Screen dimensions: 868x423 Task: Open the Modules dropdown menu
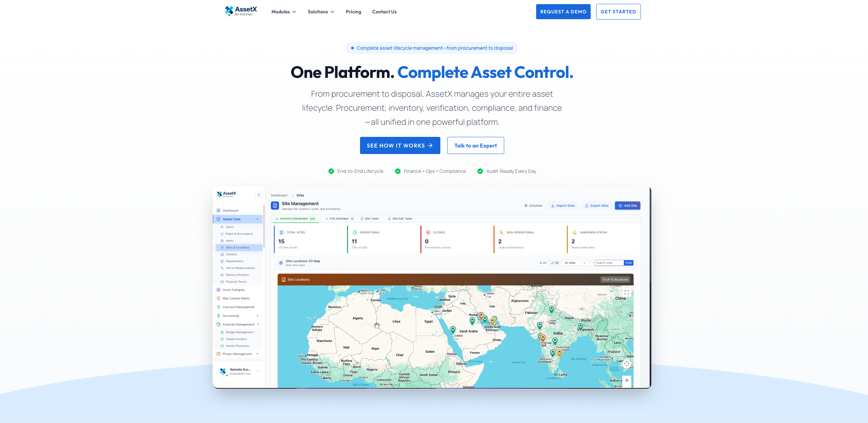pos(283,12)
